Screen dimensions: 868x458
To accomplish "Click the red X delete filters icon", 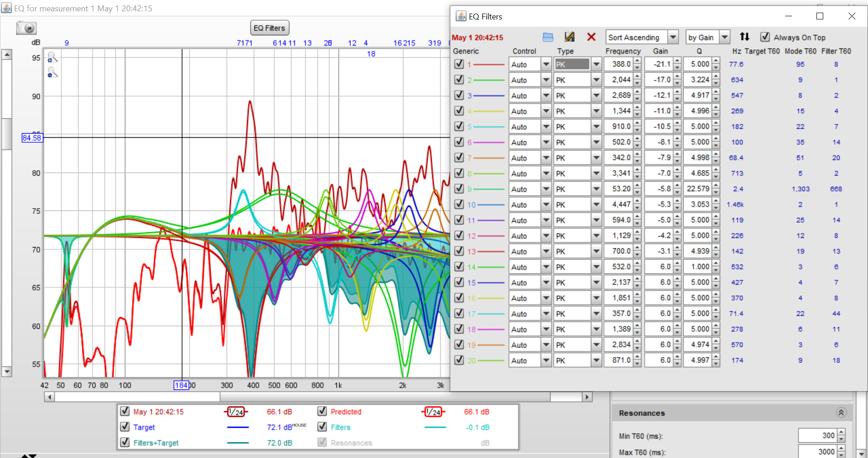I will (x=591, y=37).
